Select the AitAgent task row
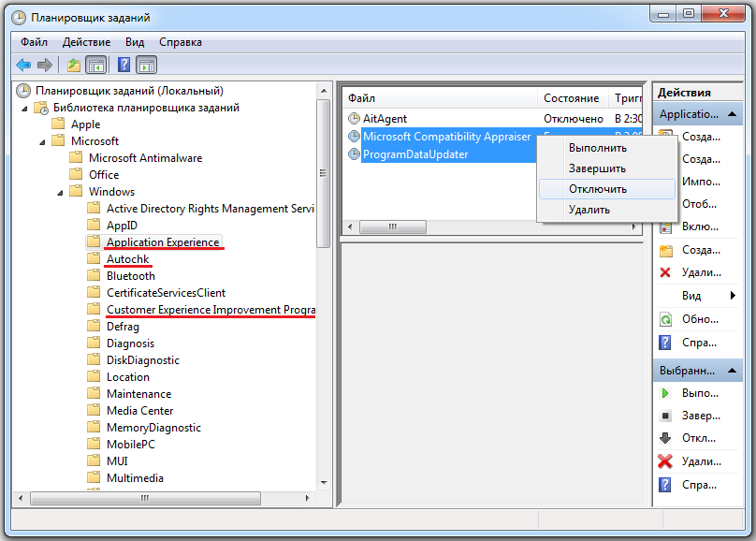Image resolution: width=756 pixels, height=541 pixels. [493, 119]
